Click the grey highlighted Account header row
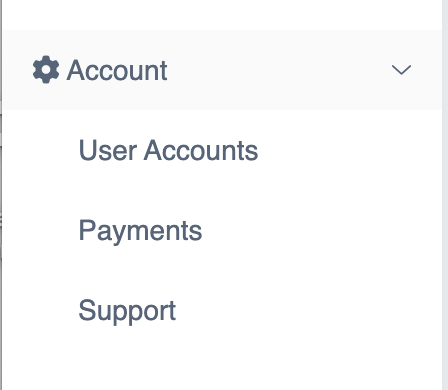The width and height of the screenshot is (448, 390). pos(222,70)
